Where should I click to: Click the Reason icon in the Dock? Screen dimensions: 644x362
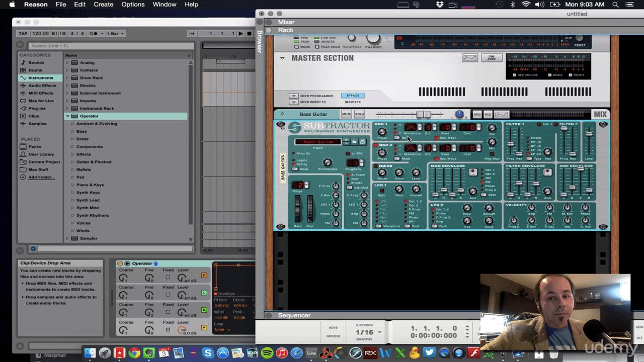pos(326,354)
